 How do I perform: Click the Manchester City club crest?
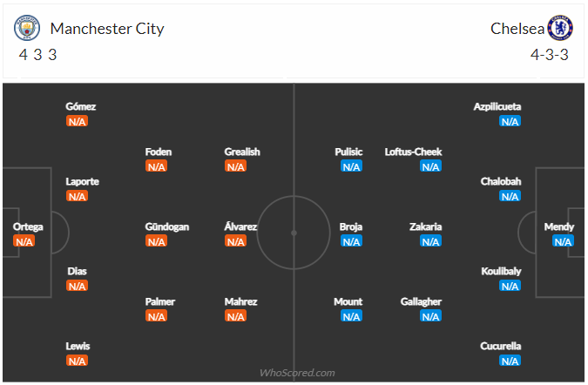(x=27, y=28)
